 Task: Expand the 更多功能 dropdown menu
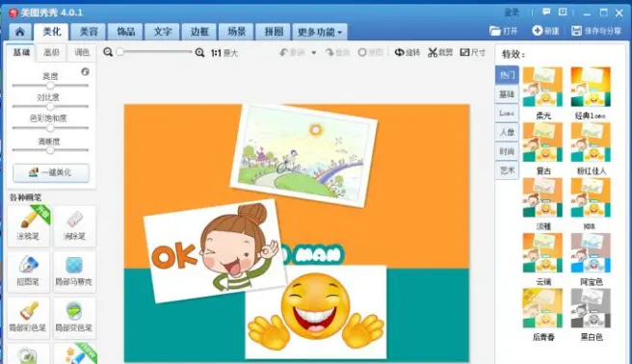click(x=320, y=32)
